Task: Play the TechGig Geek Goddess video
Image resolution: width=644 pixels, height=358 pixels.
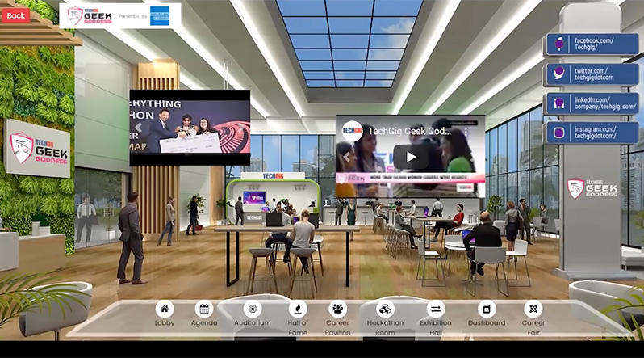Action: (411, 157)
